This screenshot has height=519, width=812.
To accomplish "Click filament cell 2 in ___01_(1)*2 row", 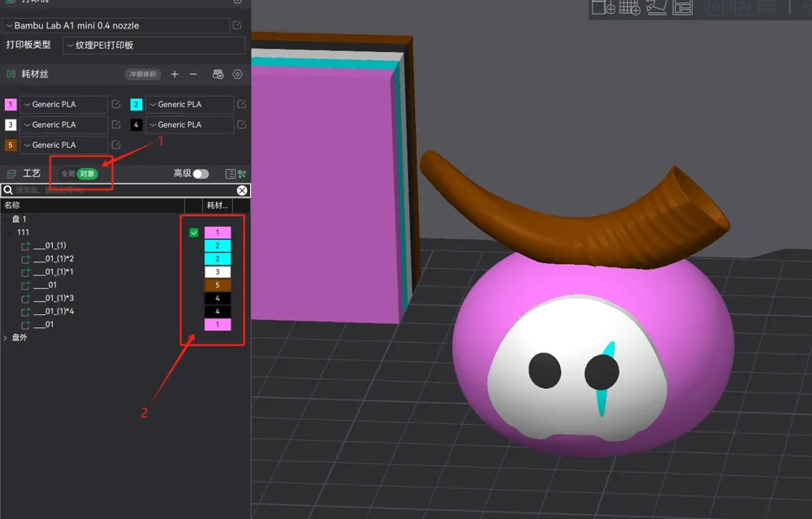I will (x=218, y=258).
